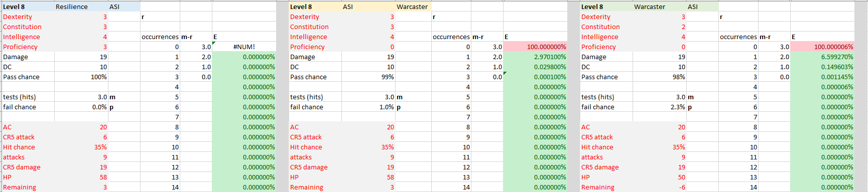This screenshot has width=868, height=192.
Task: Select the #NUM! error cell
Action: pyautogui.click(x=244, y=47)
